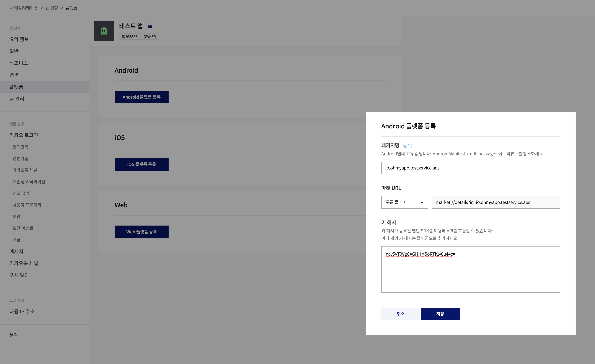Click the Web 플랫폼 등록 button
Screen dimensions: 595x364
click(141, 232)
